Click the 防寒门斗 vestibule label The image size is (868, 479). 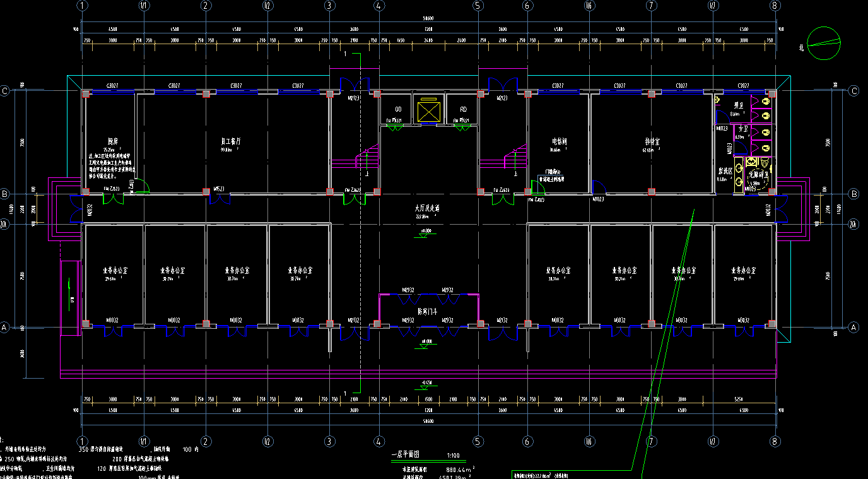428,311
